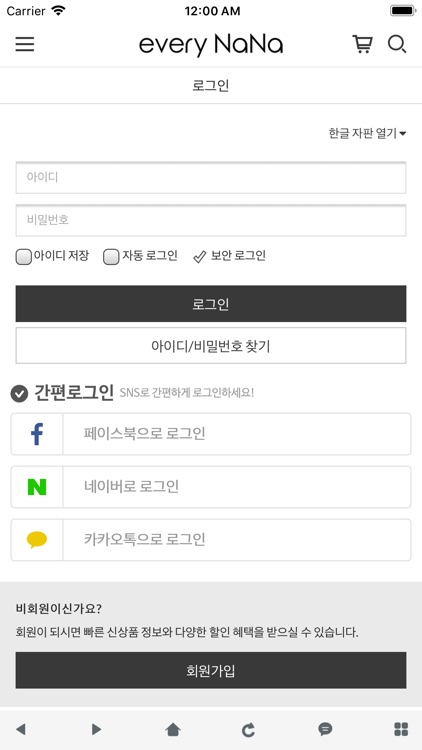Reload page with refresh icon
The image size is (422, 750).
[248, 729]
